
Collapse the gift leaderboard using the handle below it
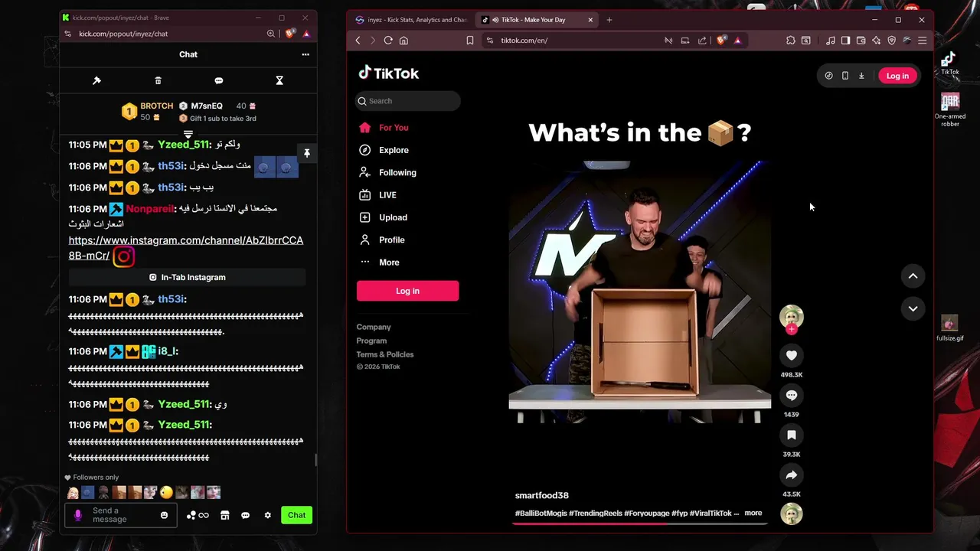(188, 134)
